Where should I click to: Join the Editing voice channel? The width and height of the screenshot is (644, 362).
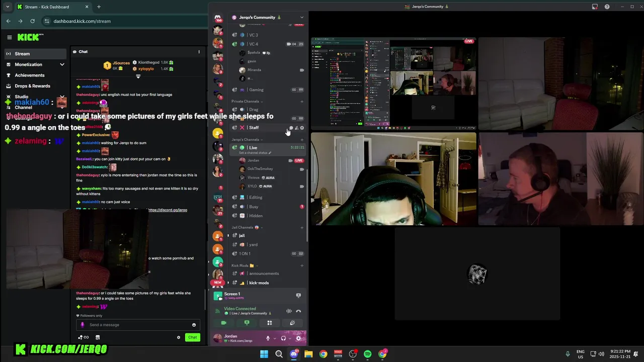[268, 198]
